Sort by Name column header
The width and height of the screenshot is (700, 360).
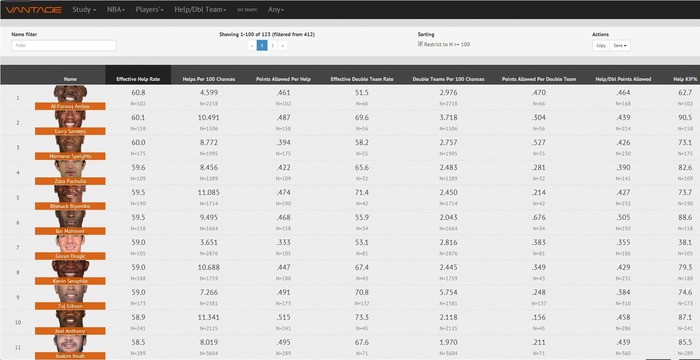(x=70, y=79)
